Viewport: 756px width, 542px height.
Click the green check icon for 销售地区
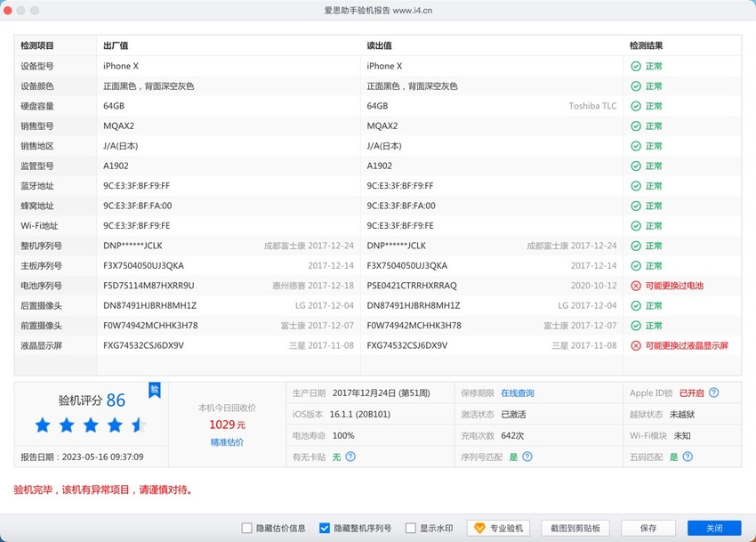tap(636, 146)
